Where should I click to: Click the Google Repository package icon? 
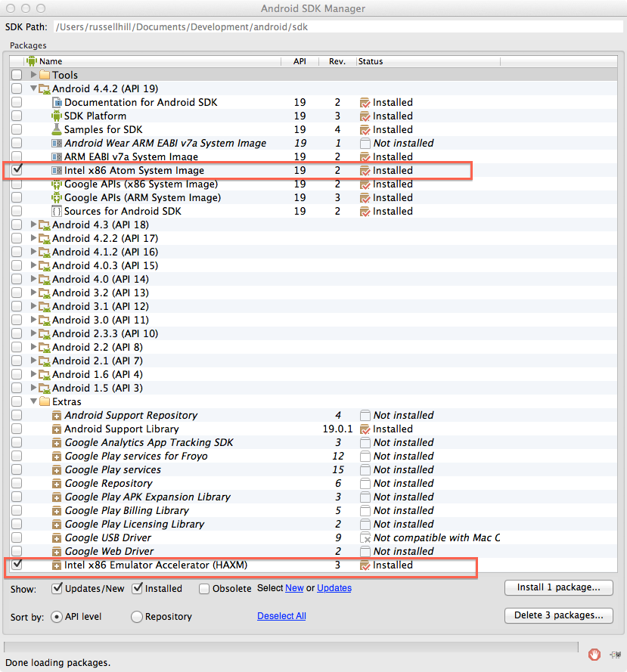tap(57, 484)
